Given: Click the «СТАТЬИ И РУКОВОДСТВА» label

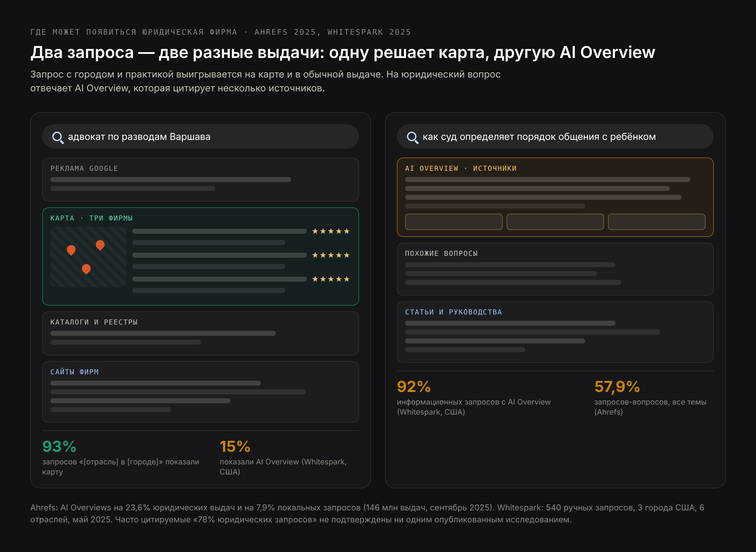Looking at the screenshot, I should click(x=453, y=312).
